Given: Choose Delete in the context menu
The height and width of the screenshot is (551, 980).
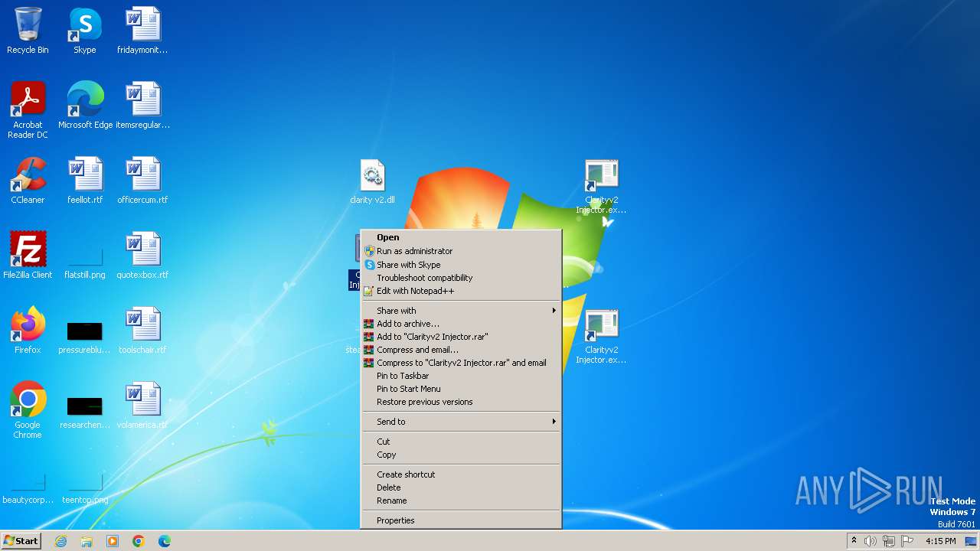Looking at the screenshot, I should click(x=461, y=487).
